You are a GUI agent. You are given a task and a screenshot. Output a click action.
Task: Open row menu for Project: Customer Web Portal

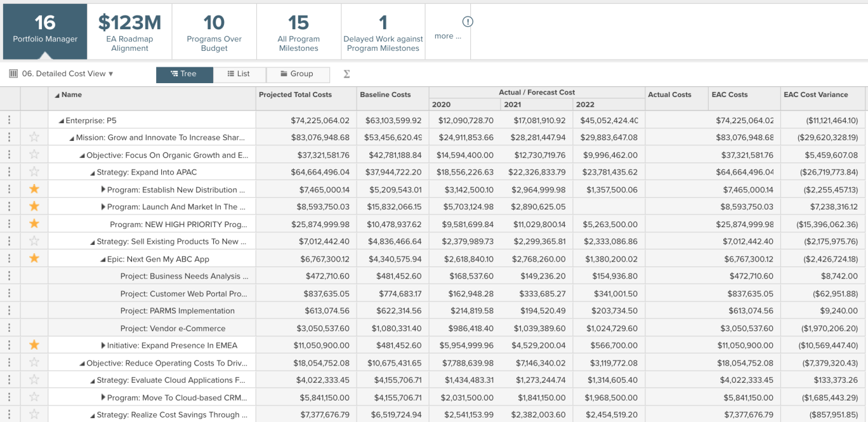(x=10, y=293)
